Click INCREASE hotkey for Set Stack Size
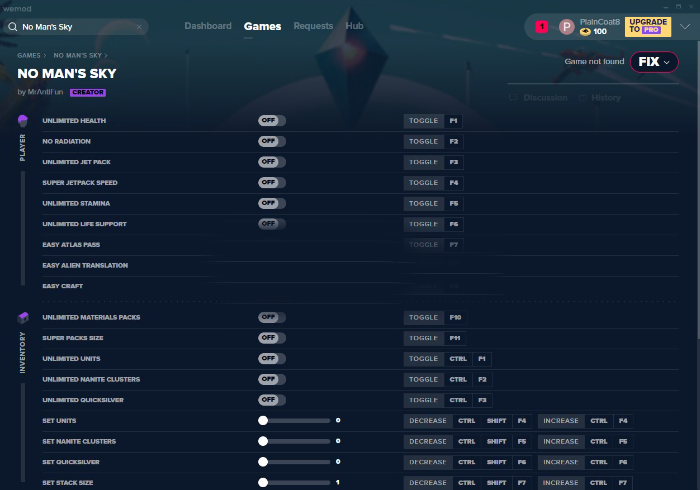Image resolution: width=700 pixels, height=490 pixels. click(x=561, y=482)
